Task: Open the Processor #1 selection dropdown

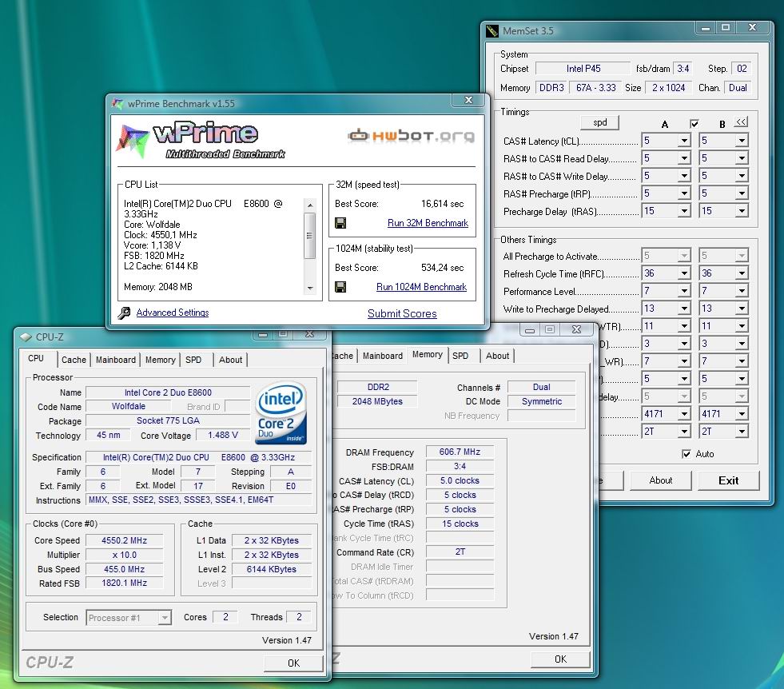Action: click(x=165, y=618)
